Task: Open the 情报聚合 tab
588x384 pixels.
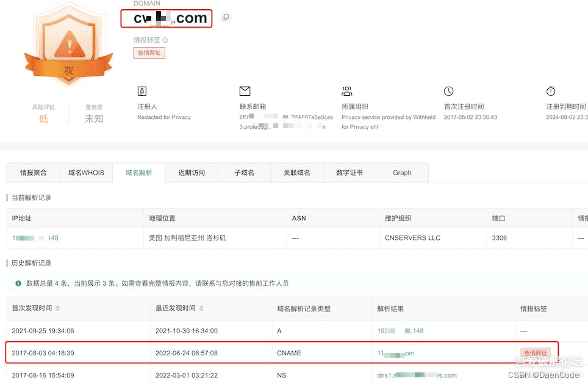Action: [x=34, y=173]
